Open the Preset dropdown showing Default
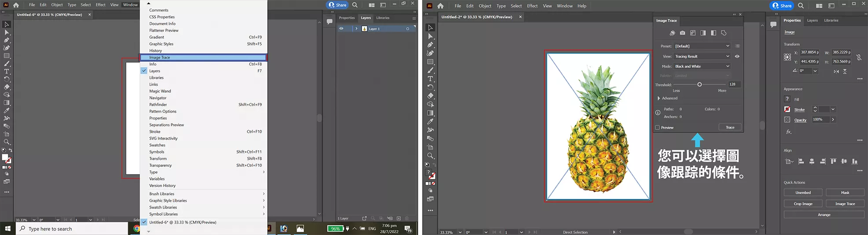Screen dimensions: 868x235 point(702,46)
